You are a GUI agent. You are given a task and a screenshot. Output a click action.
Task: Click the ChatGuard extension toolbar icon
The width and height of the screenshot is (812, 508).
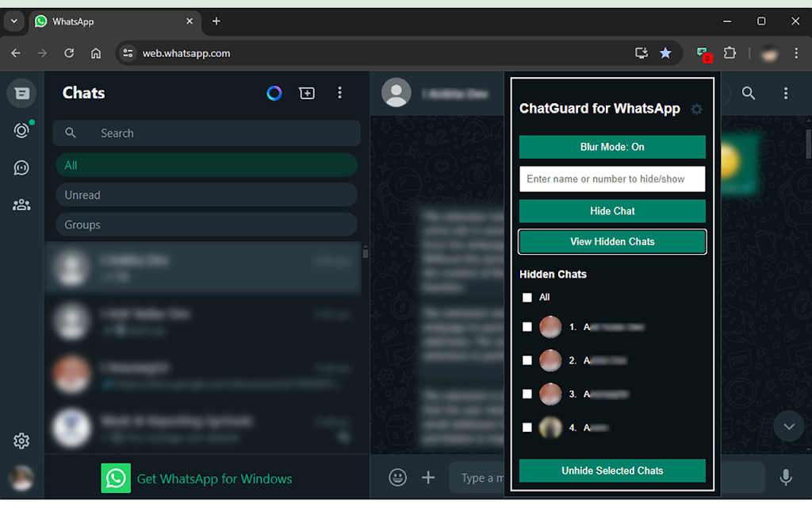(x=703, y=53)
